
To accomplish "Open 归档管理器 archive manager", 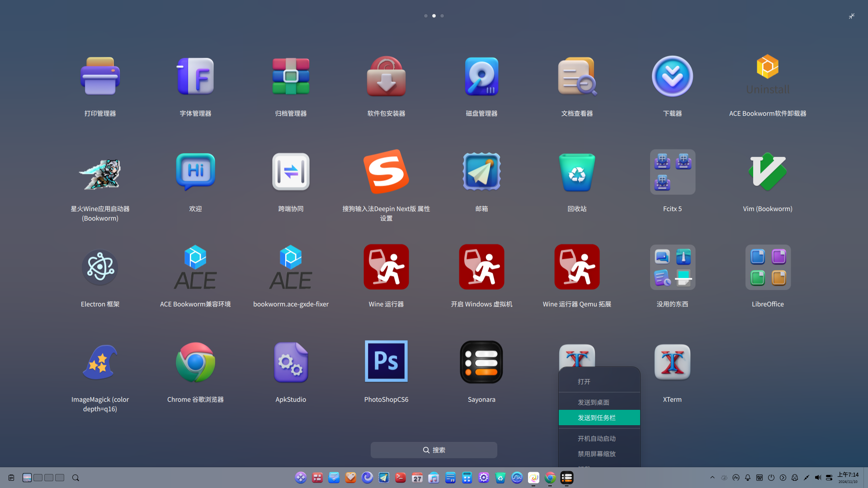I will pyautogui.click(x=291, y=76).
